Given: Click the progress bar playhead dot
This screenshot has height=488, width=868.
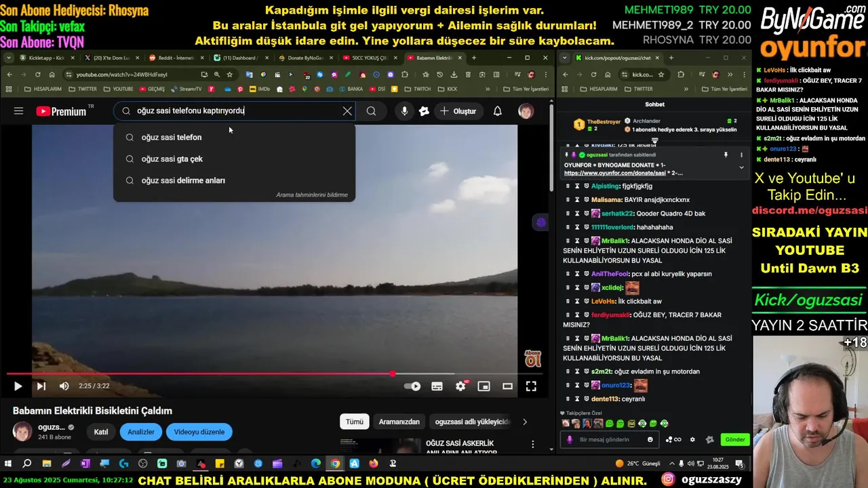Looking at the screenshot, I should tap(393, 373).
